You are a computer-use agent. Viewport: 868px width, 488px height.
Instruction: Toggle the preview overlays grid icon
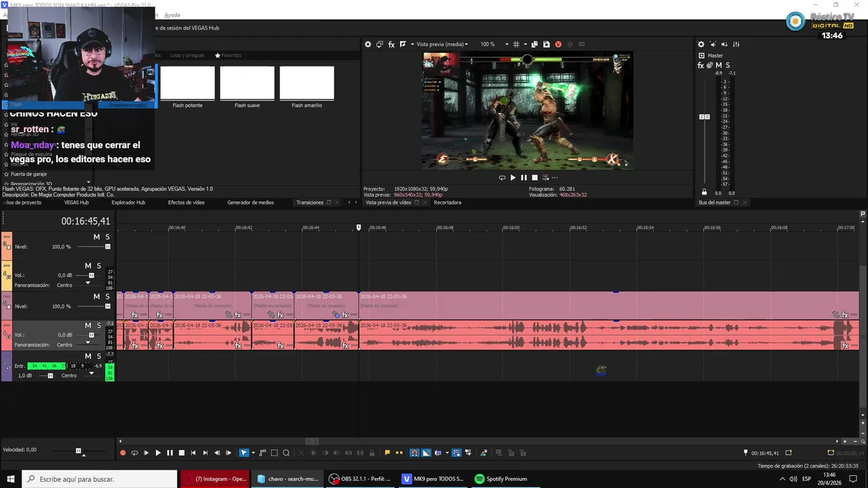516,44
